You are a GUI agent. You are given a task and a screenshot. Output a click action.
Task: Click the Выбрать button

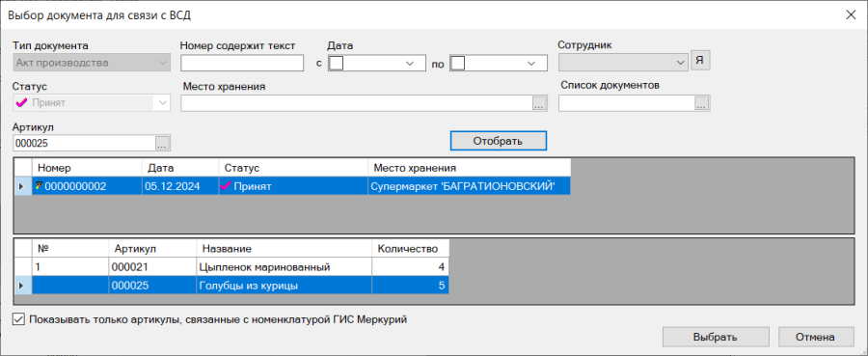(x=716, y=337)
